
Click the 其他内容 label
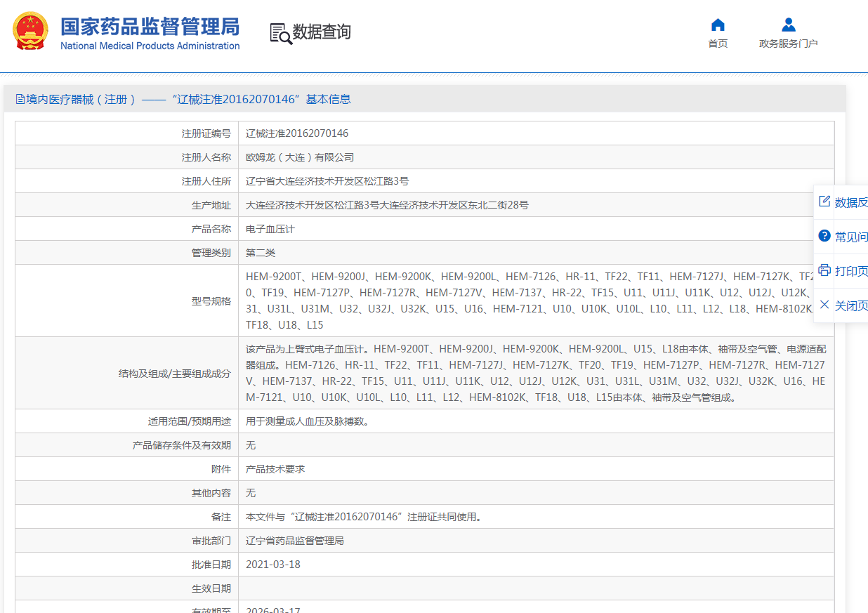click(211, 493)
